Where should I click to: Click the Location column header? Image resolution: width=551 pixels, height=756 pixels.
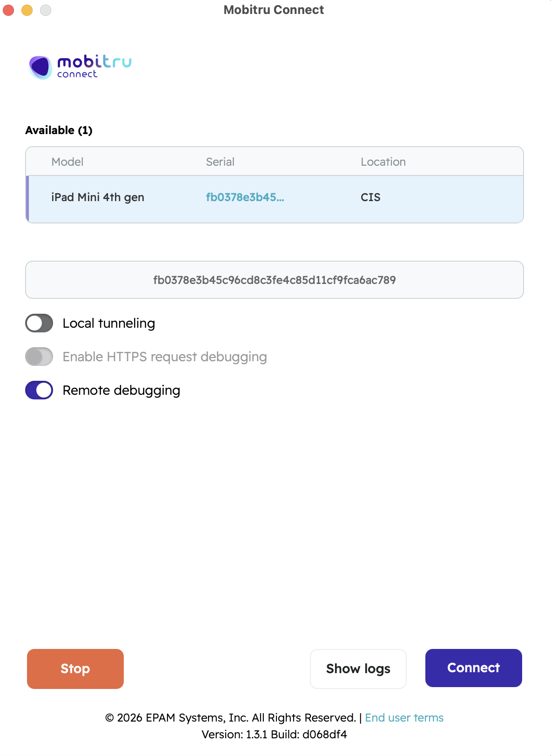pyautogui.click(x=383, y=162)
